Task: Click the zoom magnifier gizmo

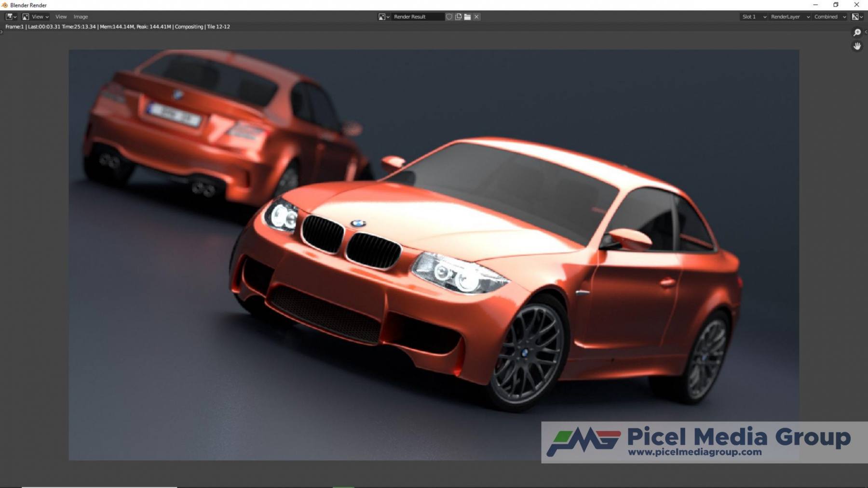Action: (x=857, y=32)
